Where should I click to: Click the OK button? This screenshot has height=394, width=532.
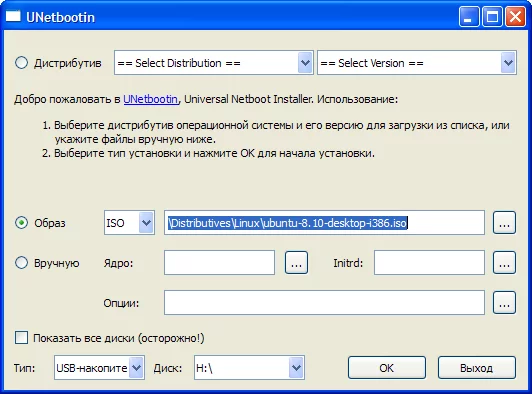(x=386, y=368)
